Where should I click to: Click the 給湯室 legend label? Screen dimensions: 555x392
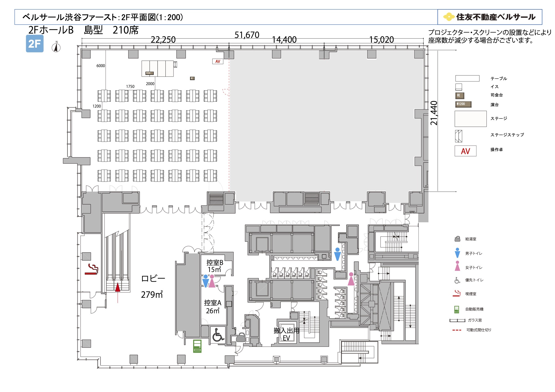(x=471, y=239)
